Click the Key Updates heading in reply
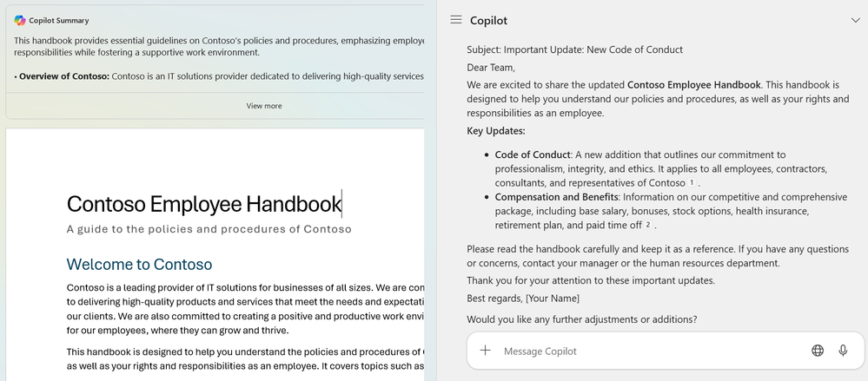 (x=496, y=131)
